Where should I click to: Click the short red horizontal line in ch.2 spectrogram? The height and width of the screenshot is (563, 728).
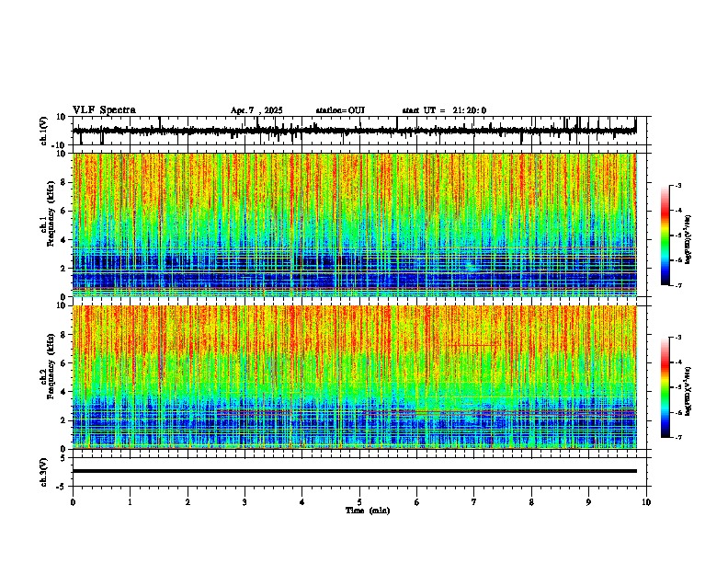click(472, 345)
